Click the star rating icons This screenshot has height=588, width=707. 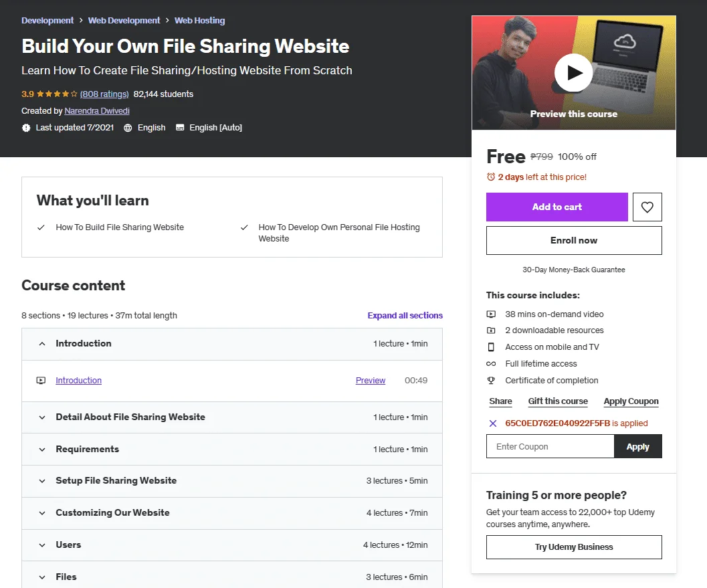(57, 94)
